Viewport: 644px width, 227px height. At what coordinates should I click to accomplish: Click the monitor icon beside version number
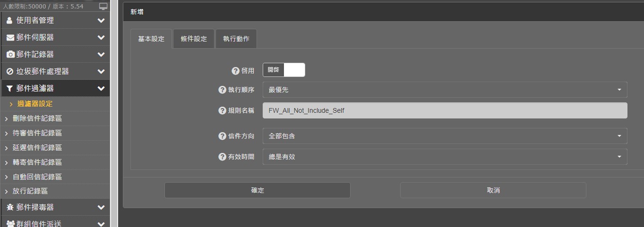(103, 7)
